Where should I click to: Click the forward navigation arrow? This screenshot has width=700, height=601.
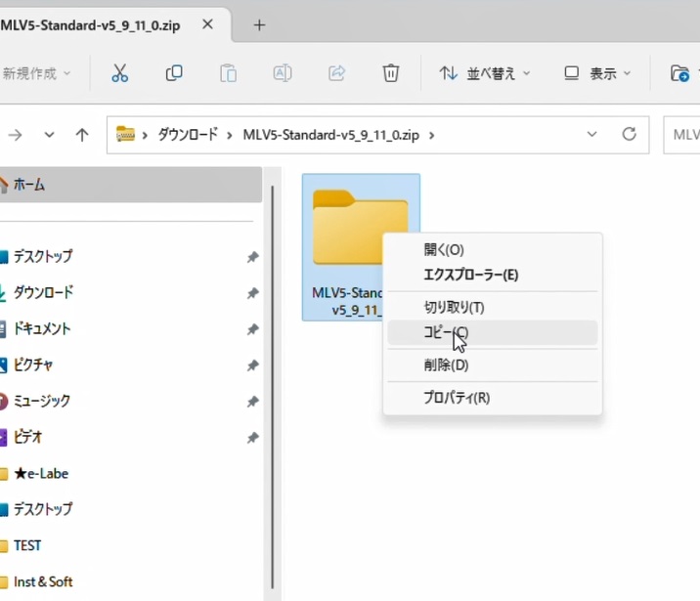tap(15, 135)
